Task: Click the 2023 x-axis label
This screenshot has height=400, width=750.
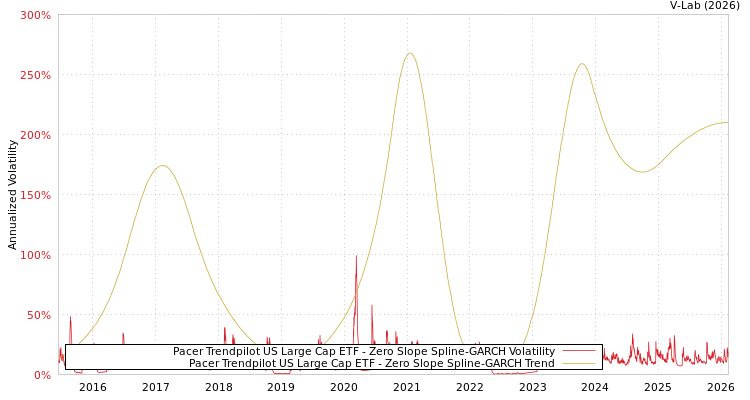Action: (532, 387)
